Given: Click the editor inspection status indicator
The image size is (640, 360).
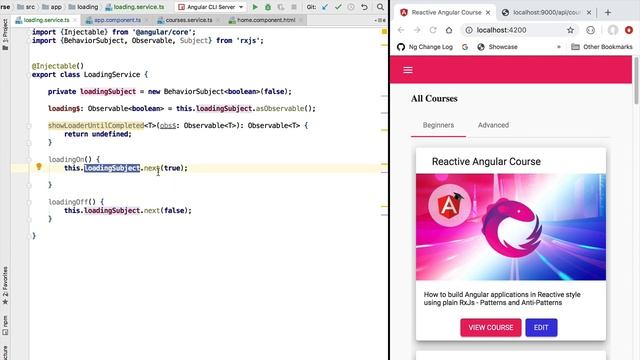Looking at the screenshot, I should pyautogui.click(x=384, y=31).
